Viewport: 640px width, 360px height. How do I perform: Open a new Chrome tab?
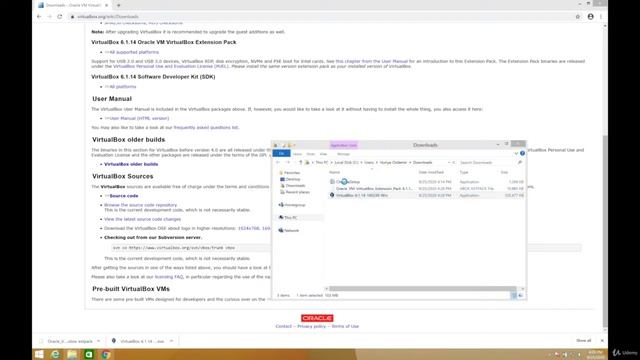pos(119,5)
